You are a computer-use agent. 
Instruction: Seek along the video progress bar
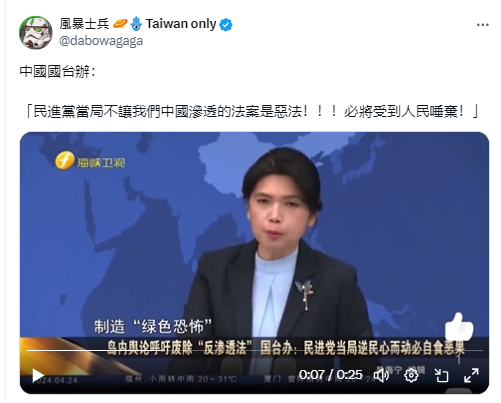point(254,350)
